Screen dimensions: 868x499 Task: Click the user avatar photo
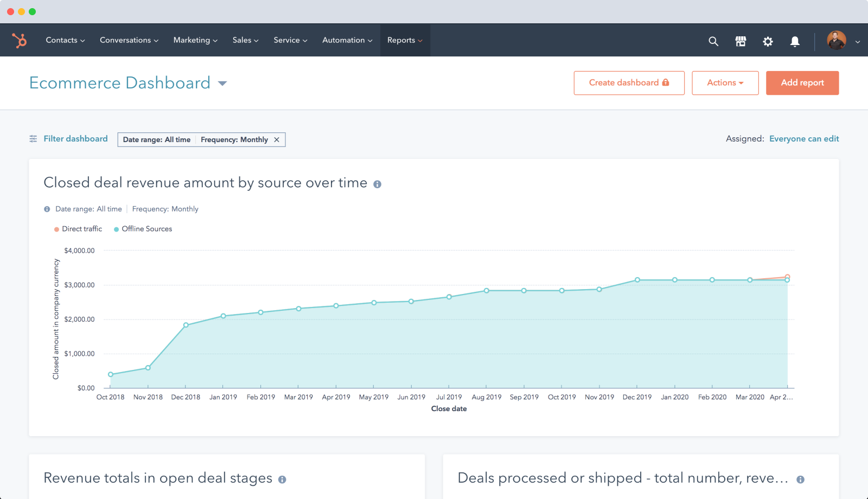(x=837, y=41)
